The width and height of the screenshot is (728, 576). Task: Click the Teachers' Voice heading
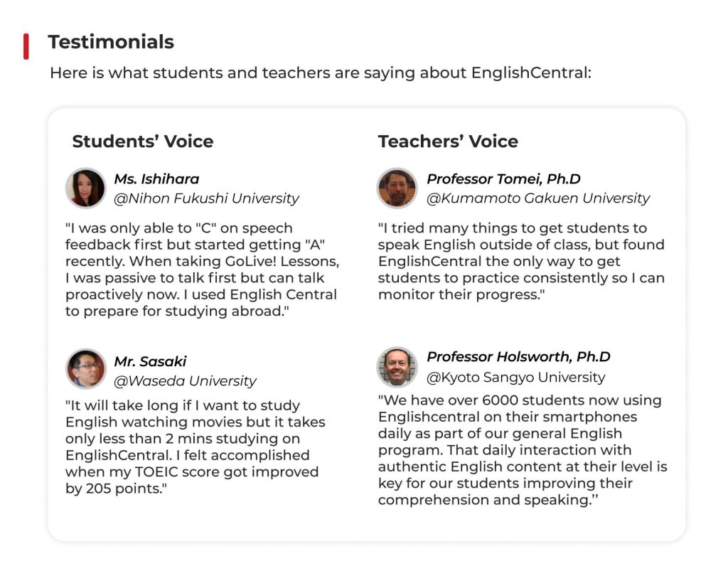[448, 142]
